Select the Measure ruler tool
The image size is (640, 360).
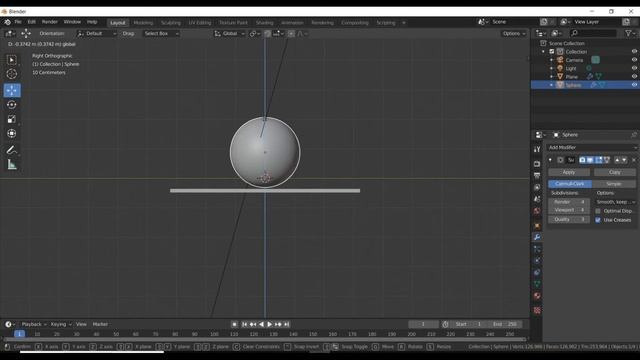[x=12, y=164]
